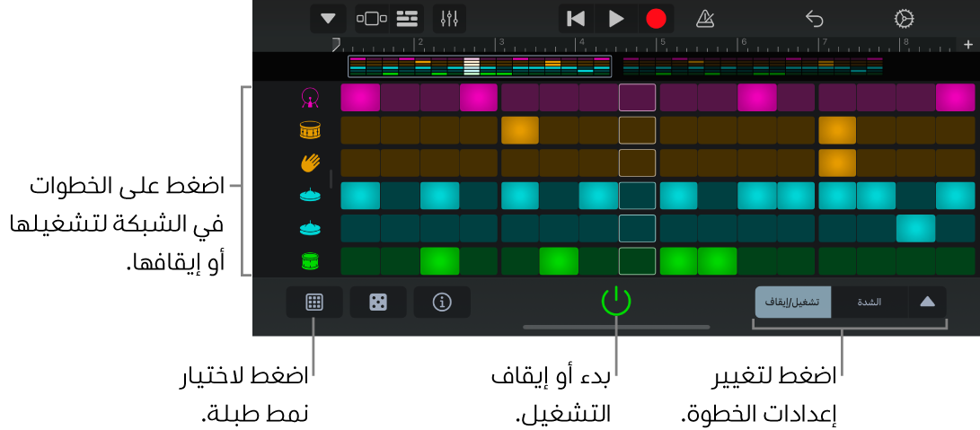Turn off snare row step 5
The image size is (980, 430).
pyautogui.click(x=520, y=130)
